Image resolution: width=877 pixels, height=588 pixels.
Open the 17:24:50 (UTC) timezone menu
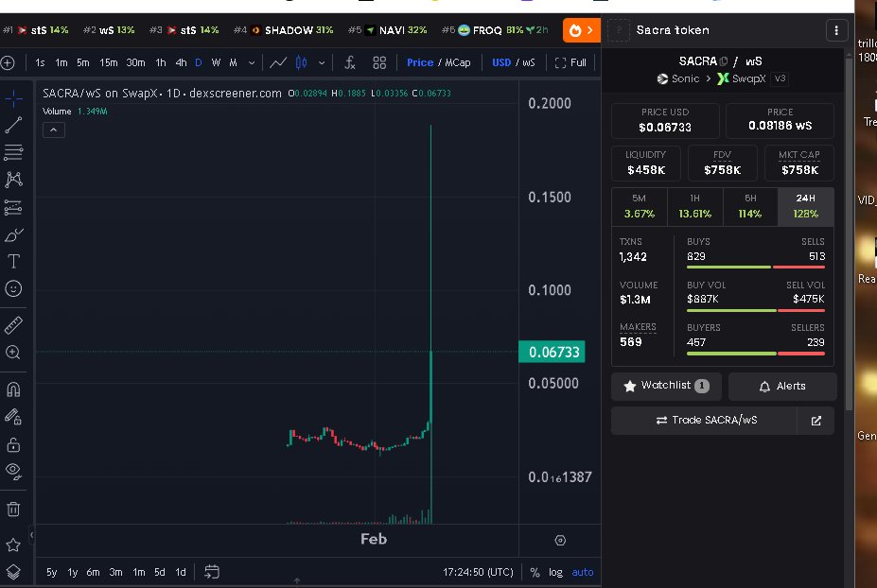(478, 572)
